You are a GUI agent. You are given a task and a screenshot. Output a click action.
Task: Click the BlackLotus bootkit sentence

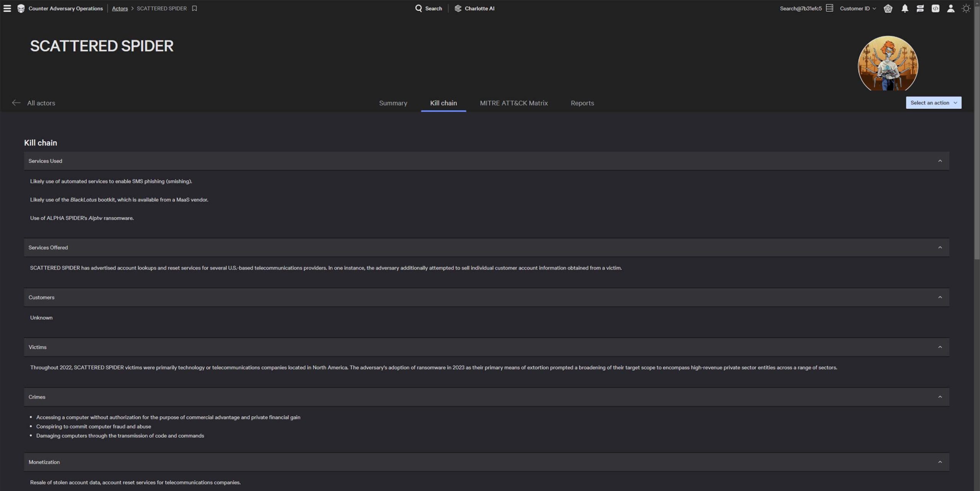pos(119,200)
